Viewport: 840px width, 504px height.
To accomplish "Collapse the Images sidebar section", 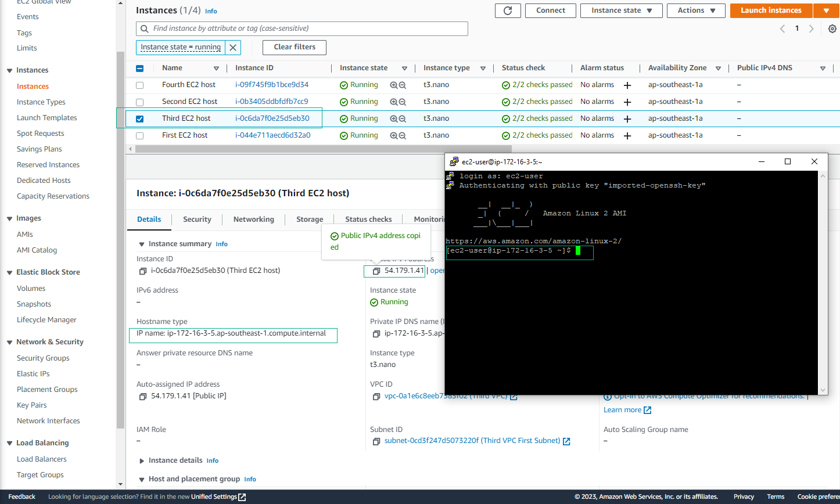I will click(9, 219).
